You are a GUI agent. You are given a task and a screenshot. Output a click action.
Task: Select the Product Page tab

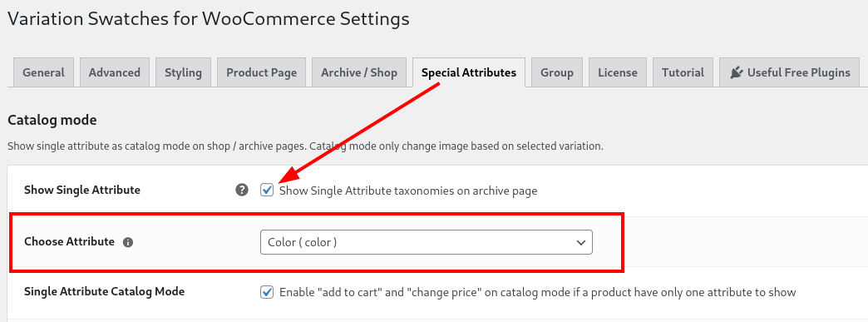click(261, 72)
